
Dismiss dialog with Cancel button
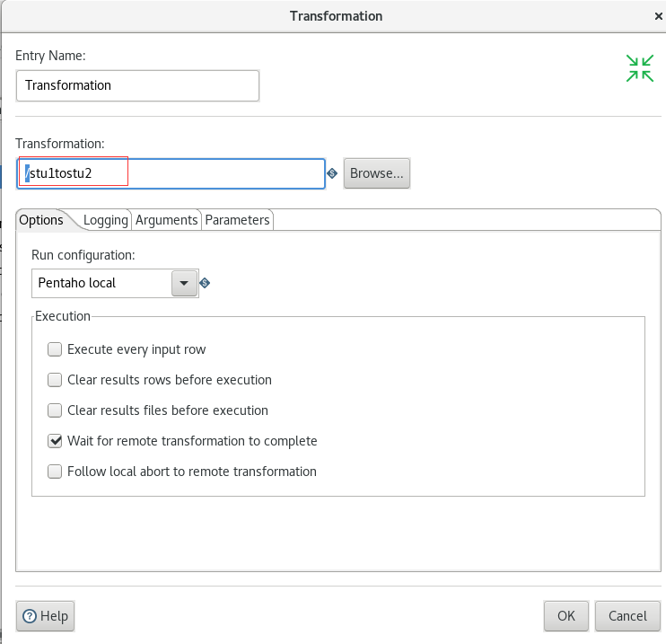click(627, 616)
